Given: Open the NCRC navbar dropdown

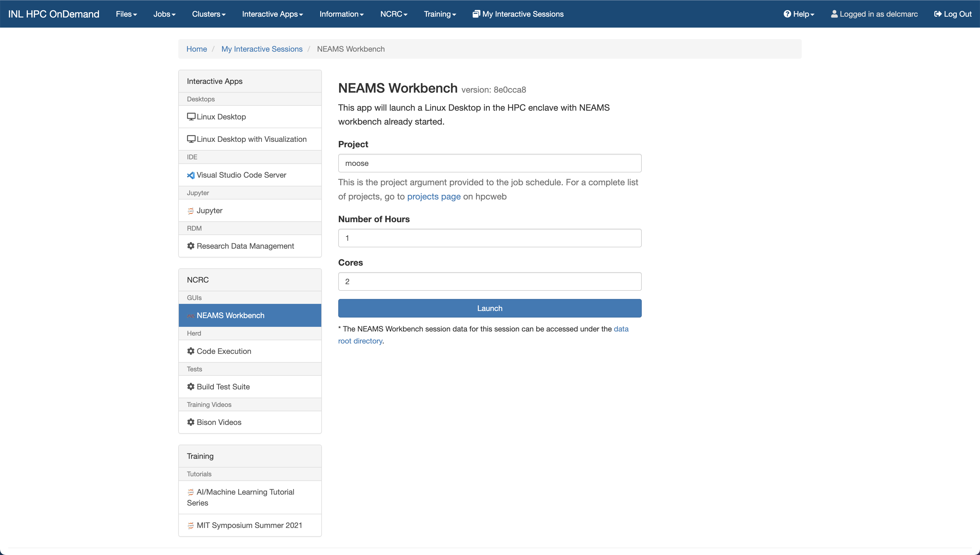Looking at the screenshot, I should [393, 14].
